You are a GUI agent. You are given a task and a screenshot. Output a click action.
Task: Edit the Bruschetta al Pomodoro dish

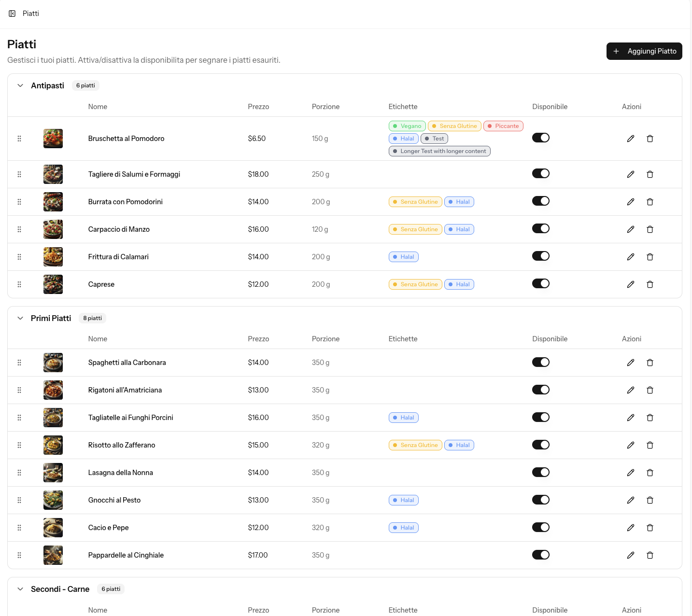[631, 139]
